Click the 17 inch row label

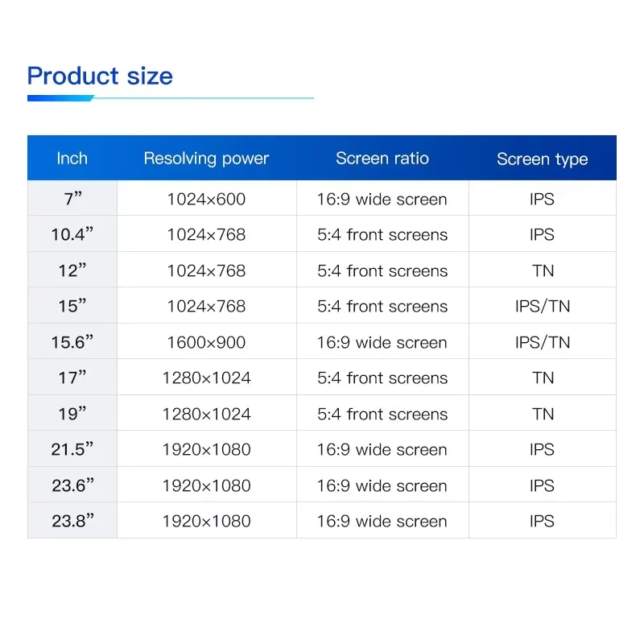[x=72, y=377]
